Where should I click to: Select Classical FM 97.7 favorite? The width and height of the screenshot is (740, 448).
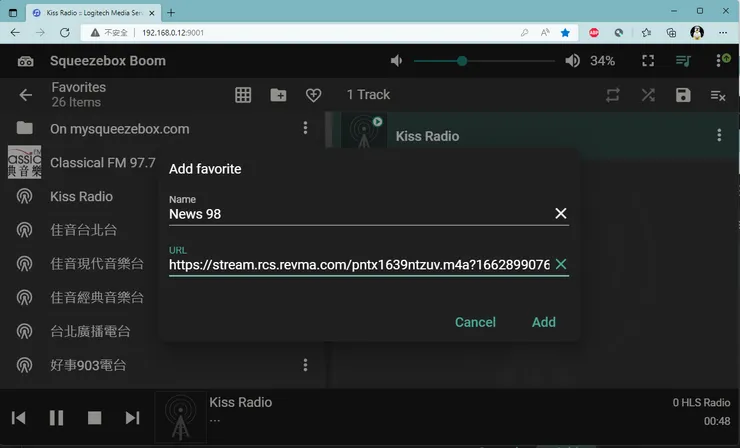pyautogui.click(x=102, y=163)
